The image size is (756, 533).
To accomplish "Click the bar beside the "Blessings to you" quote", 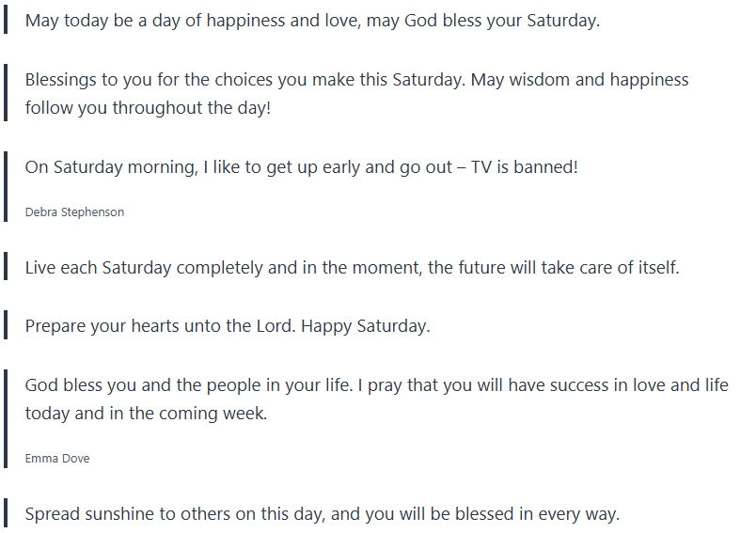I will [x=7, y=94].
